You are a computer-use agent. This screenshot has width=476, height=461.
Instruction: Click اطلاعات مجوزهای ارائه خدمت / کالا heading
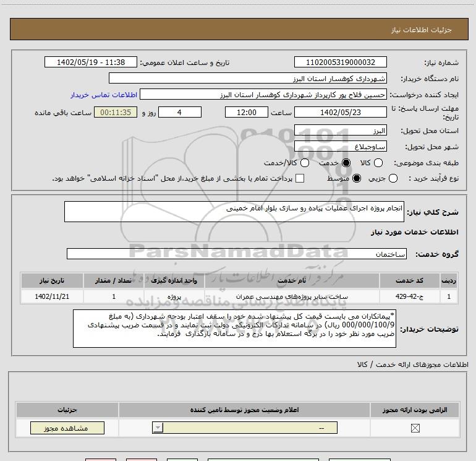click(x=412, y=364)
